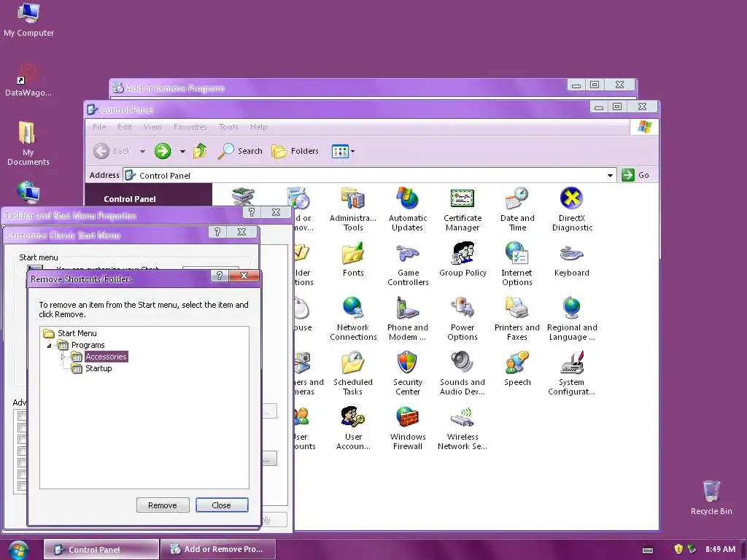Open the Tools menu
The width and height of the screenshot is (747, 560).
click(x=228, y=127)
